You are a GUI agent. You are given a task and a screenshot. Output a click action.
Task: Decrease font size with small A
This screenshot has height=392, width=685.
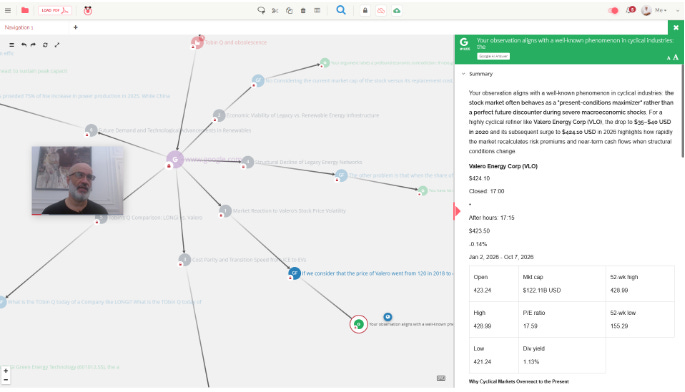point(668,58)
